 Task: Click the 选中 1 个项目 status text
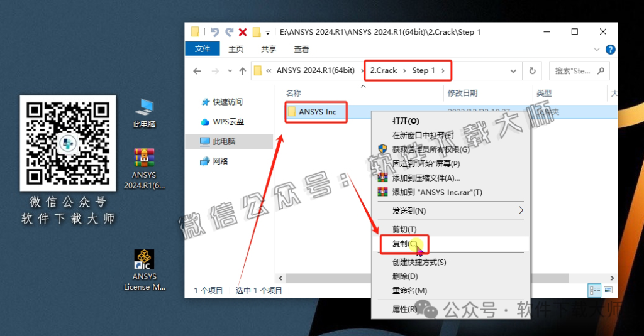tap(258, 290)
